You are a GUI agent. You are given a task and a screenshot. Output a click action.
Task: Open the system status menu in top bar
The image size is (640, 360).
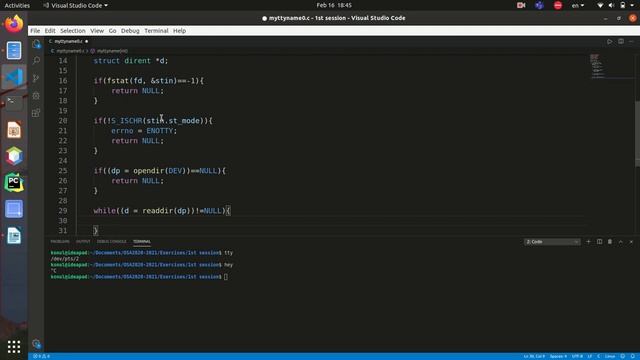pos(616,5)
